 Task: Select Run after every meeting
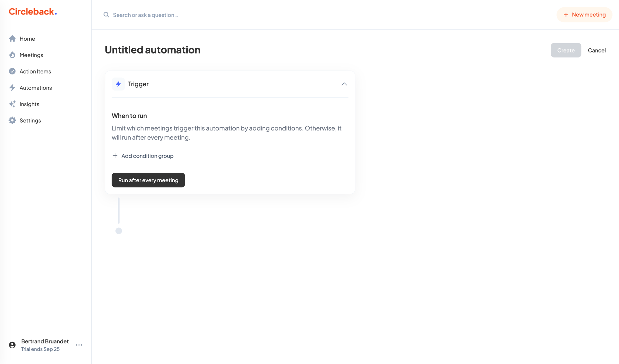(148, 180)
